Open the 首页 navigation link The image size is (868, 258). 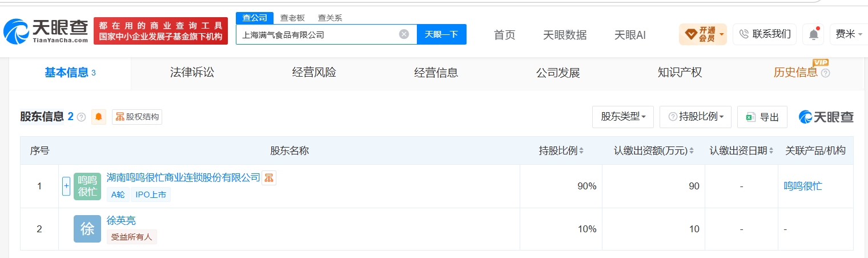[504, 35]
